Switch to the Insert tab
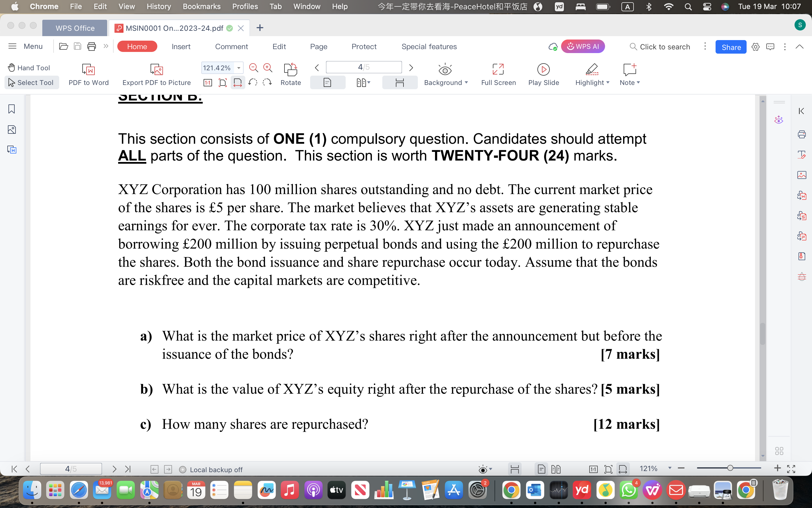Screen dimensions: 812x508 [x=181, y=46]
